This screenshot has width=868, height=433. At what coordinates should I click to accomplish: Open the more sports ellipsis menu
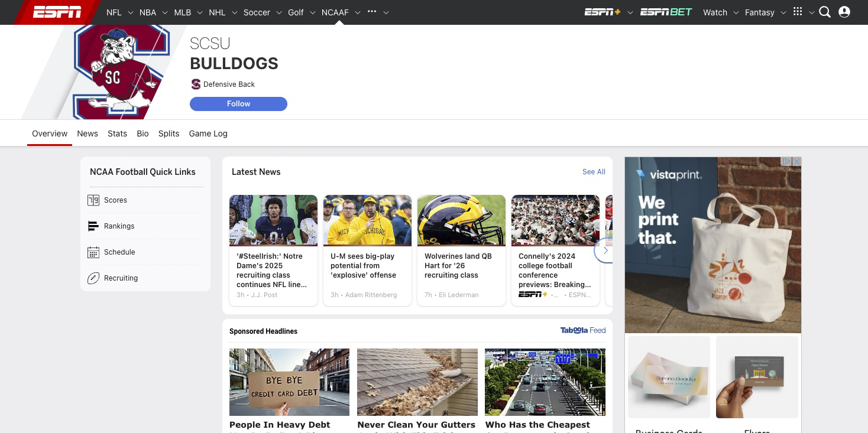[x=372, y=12]
